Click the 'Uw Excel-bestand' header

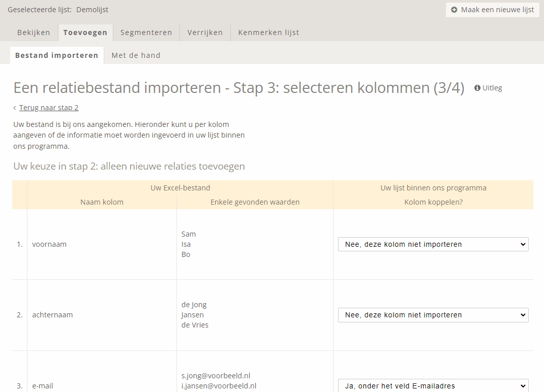[180, 188]
